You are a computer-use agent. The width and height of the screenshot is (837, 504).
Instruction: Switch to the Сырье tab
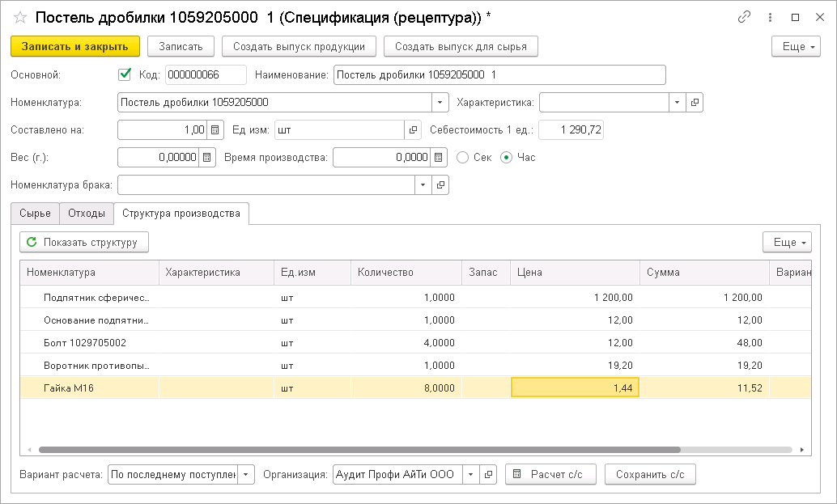[x=35, y=214]
